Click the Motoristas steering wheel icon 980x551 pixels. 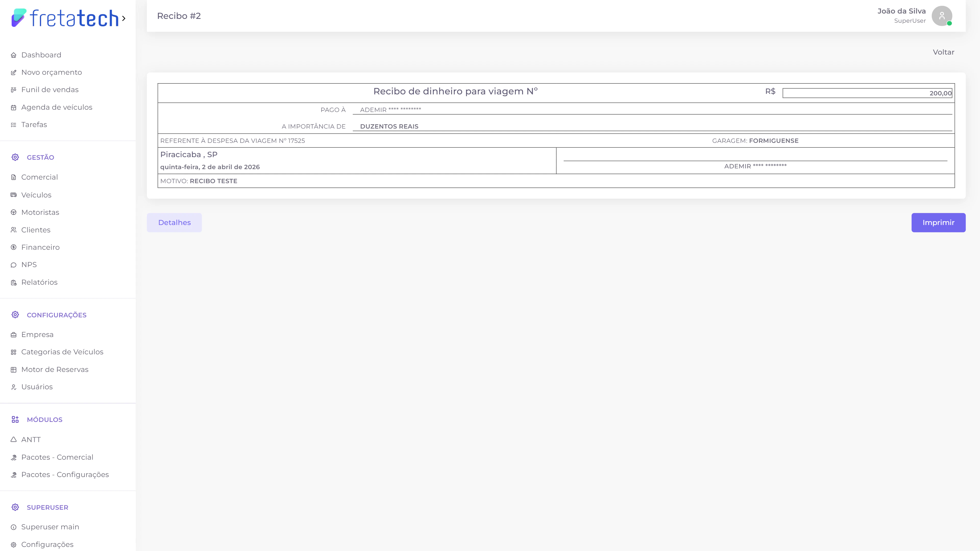(14, 212)
